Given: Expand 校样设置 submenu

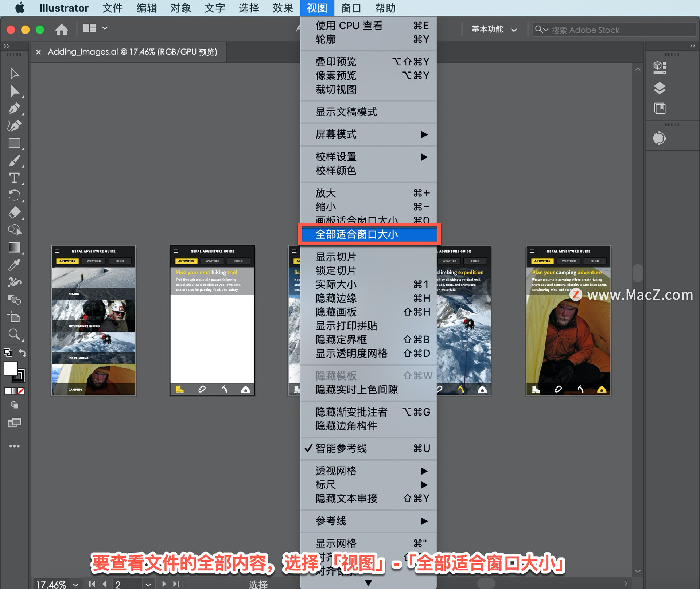Looking at the screenshot, I should point(368,157).
